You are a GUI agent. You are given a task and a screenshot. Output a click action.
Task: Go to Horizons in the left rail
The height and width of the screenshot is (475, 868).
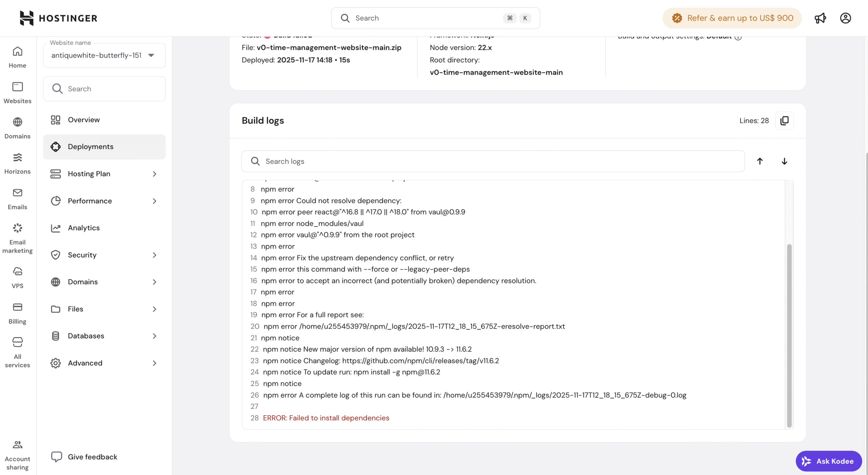17,163
